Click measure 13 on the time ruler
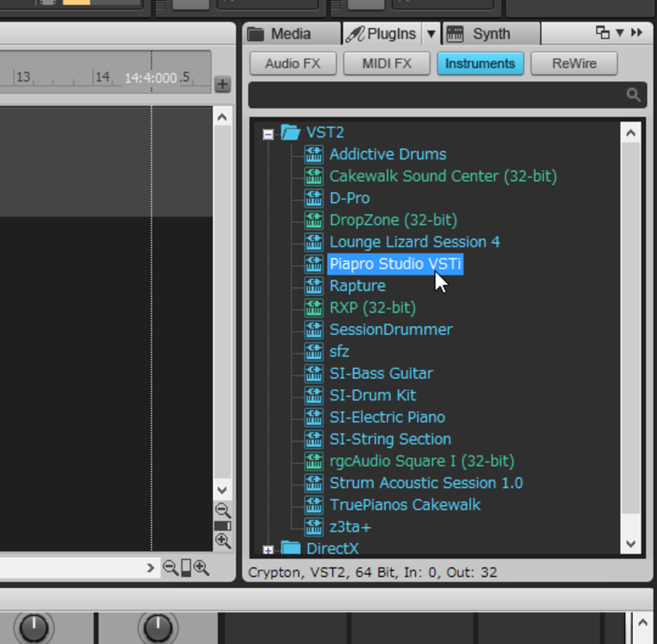The width and height of the screenshot is (657, 644). pos(24,76)
